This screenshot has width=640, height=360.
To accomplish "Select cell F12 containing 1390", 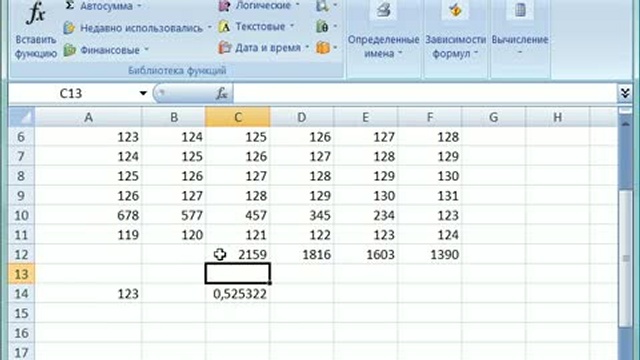I will [430, 254].
